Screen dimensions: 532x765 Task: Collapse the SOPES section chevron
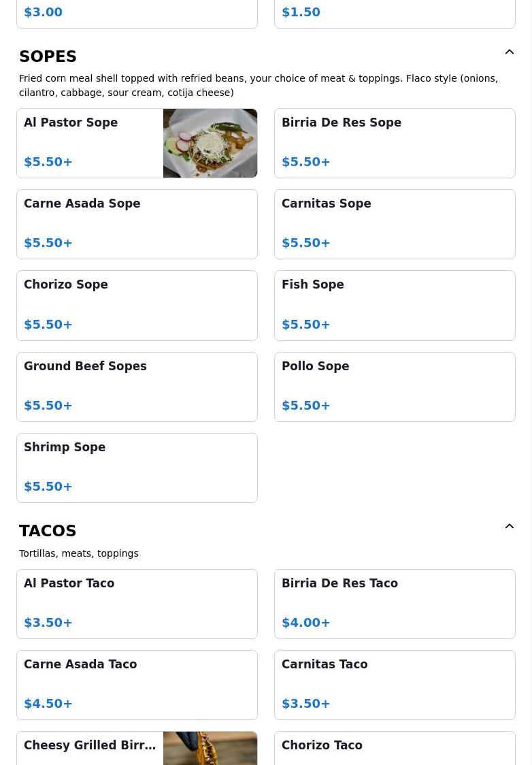[510, 52]
